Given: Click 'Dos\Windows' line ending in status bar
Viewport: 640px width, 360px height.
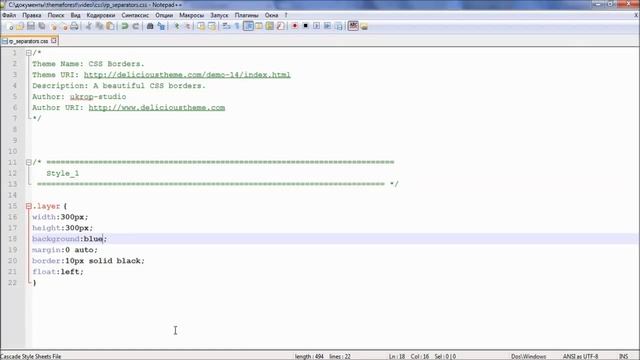Looking at the screenshot, I should [x=528, y=356].
